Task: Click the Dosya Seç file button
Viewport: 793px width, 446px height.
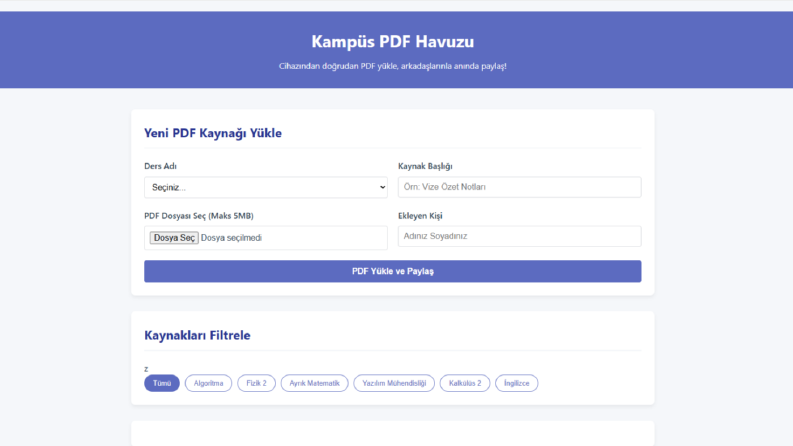Action: 174,238
